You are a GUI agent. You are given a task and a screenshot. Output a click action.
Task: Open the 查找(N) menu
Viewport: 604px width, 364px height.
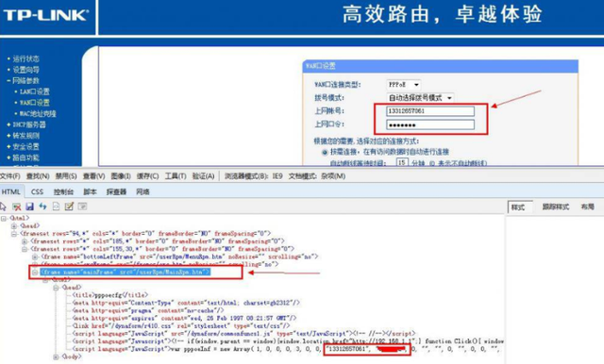[x=38, y=176]
